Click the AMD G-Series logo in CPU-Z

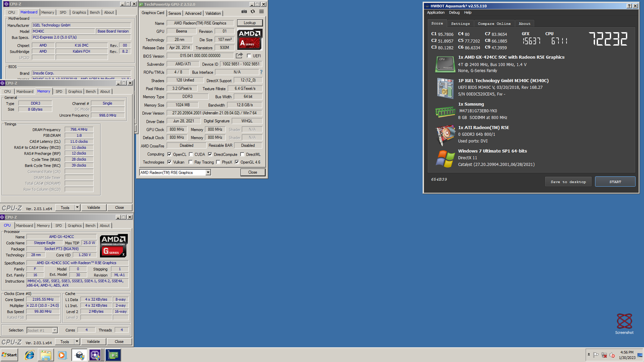click(114, 246)
